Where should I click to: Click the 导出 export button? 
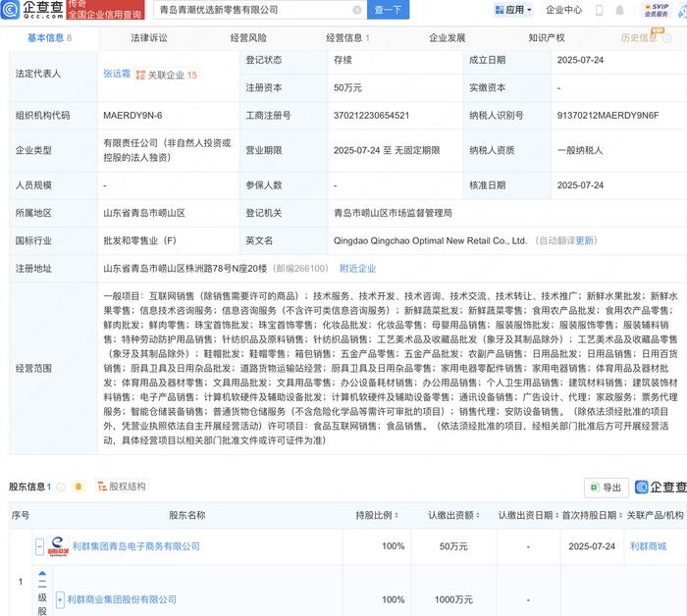click(607, 488)
